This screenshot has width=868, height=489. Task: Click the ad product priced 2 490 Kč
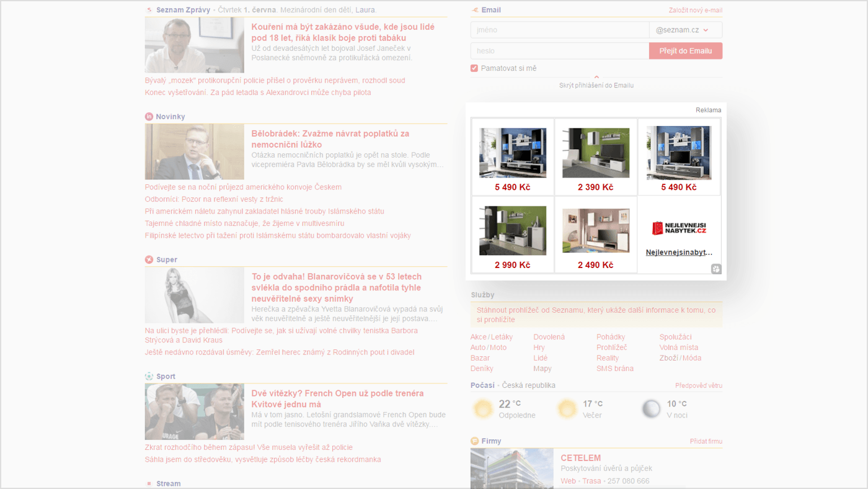click(x=596, y=235)
